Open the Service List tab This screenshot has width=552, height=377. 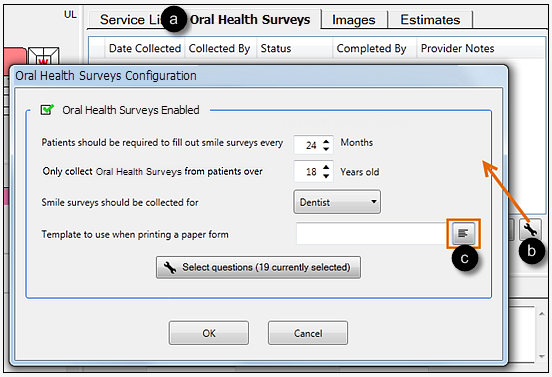[x=131, y=20]
